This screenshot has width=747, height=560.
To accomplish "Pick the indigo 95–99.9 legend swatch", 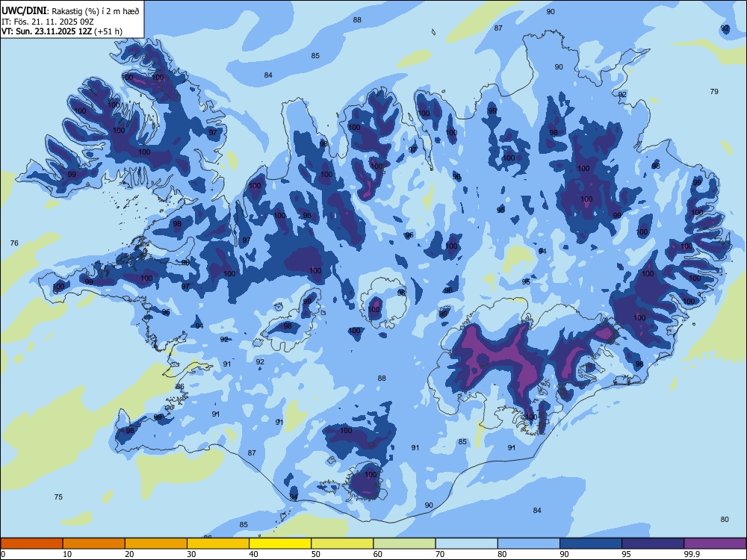I will point(653,544).
